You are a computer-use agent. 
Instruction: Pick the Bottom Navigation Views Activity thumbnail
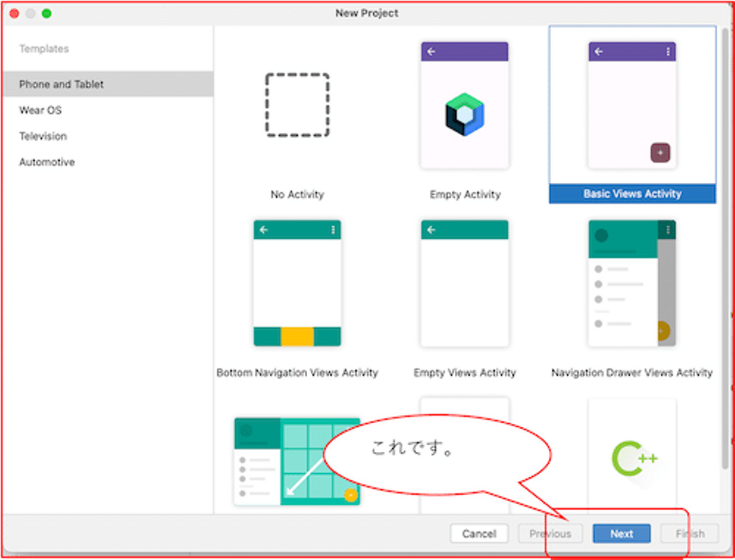click(297, 283)
